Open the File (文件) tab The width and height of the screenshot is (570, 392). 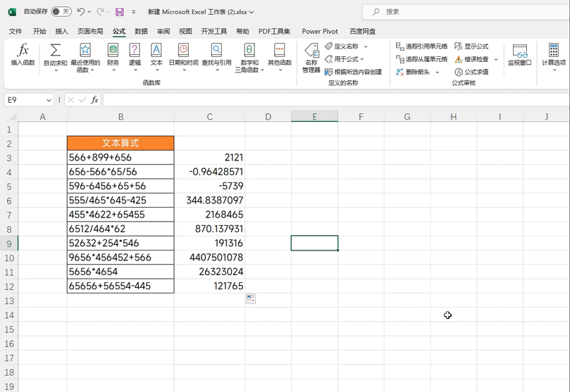[x=16, y=32]
